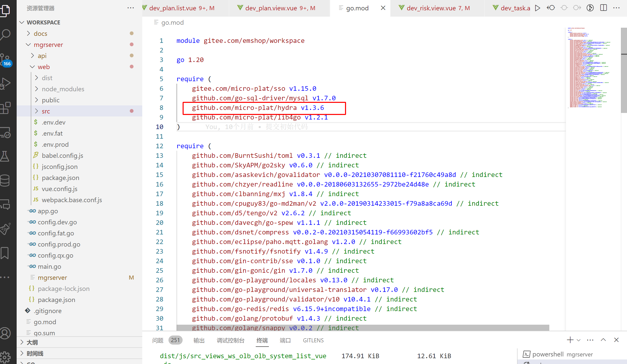This screenshot has width=627, height=364.
Task: Open the Database view
Action: (5, 180)
